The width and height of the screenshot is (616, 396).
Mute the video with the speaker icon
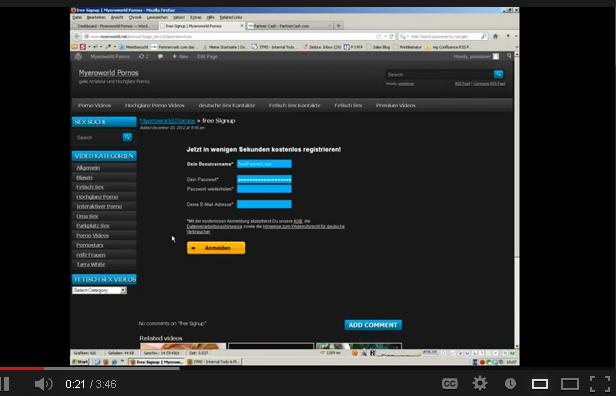click(x=43, y=384)
